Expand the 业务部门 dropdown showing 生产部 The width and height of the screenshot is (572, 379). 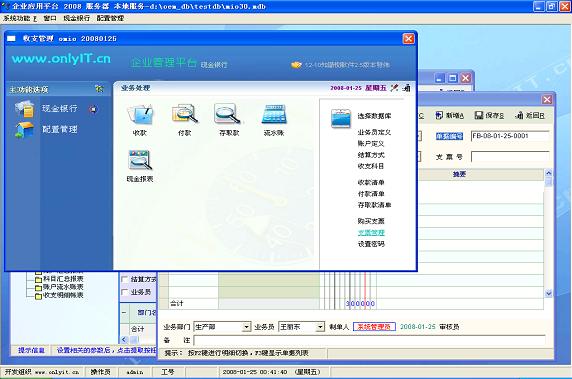(247, 327)
